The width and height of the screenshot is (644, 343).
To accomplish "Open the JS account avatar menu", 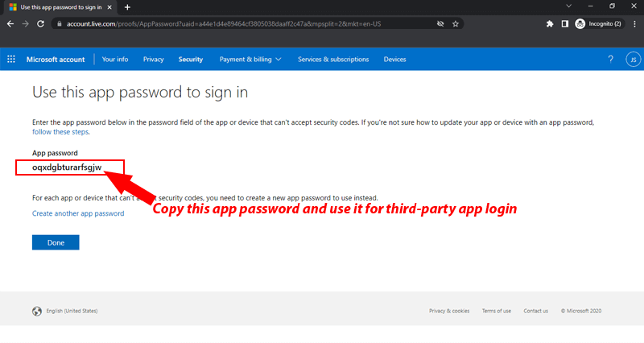I will [x=634, y=60].
